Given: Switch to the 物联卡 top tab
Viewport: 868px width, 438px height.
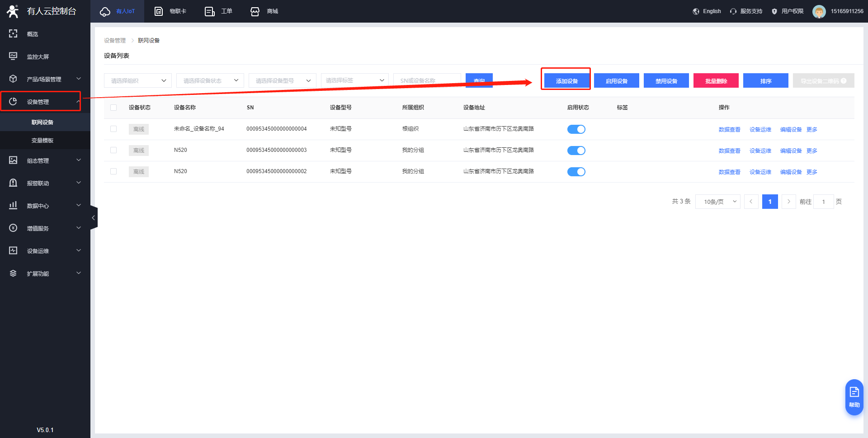Looking at the screenshot, I should pos(170,11).
